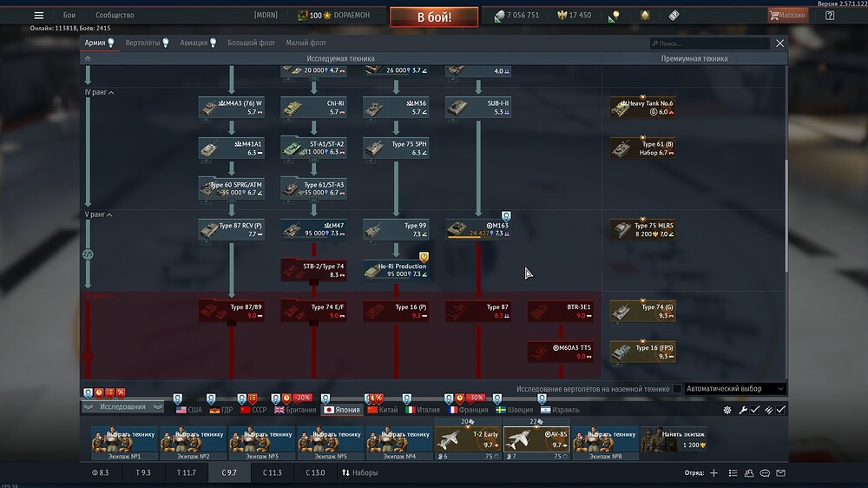
Task: Open the help question mark icon
Action: click(x=829, y=16)
